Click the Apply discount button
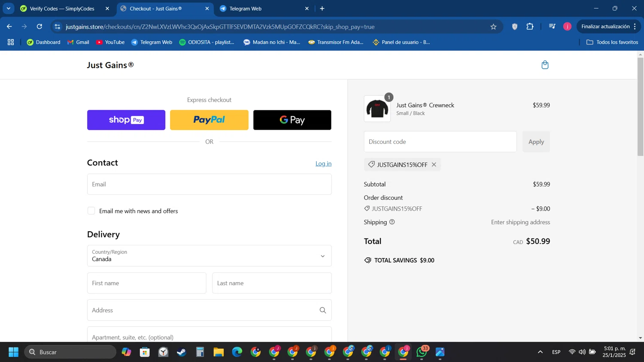 click(536, 142)
